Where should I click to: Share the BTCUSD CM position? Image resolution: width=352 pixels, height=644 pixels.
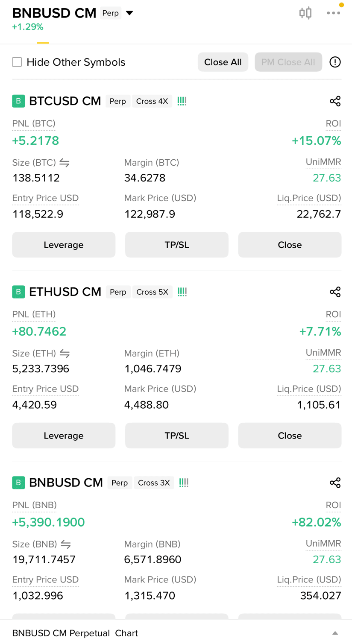point(335,101)
